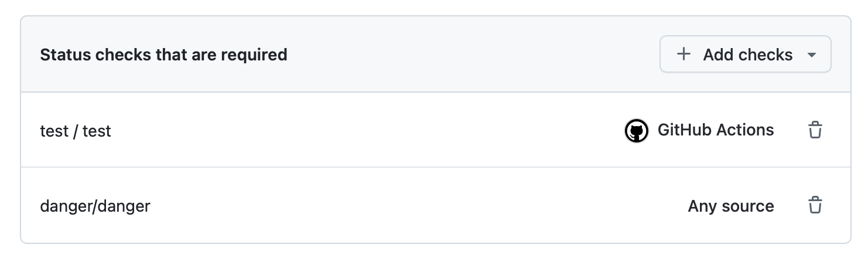Click the Status checks that are required heading

pos(163,55)
